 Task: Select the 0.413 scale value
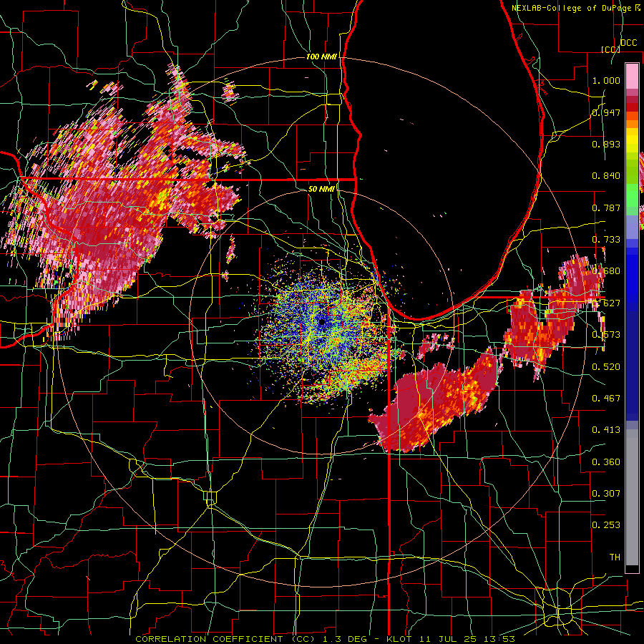pyautogui.click(x=606, y=430)
